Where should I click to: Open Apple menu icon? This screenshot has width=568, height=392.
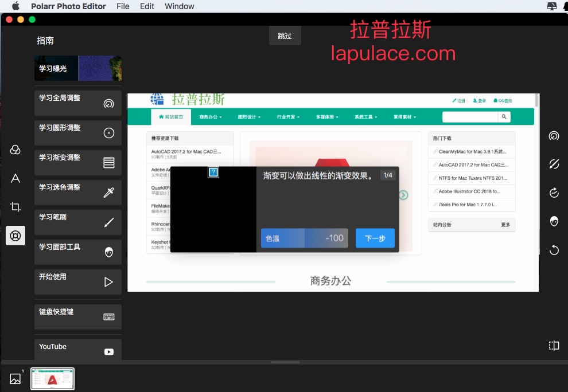[15, 6]
